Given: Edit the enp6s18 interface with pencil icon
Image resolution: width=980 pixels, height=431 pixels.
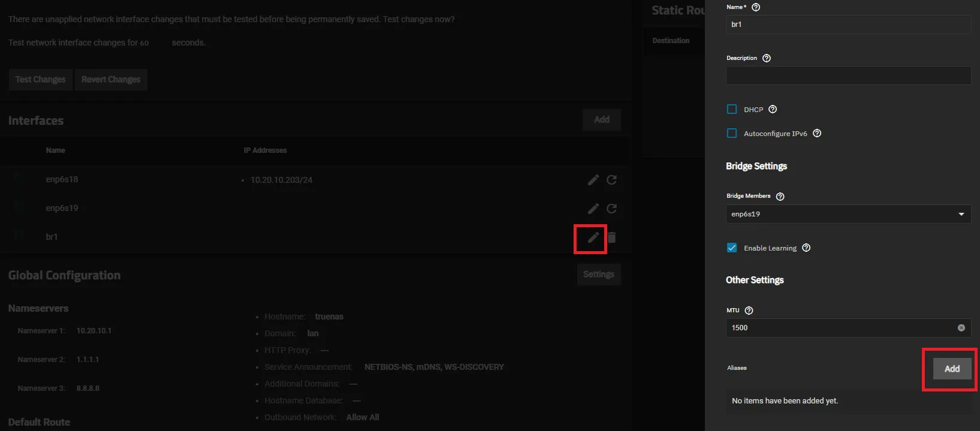Looking at the screenshot, I should click(x=593, y=180).
